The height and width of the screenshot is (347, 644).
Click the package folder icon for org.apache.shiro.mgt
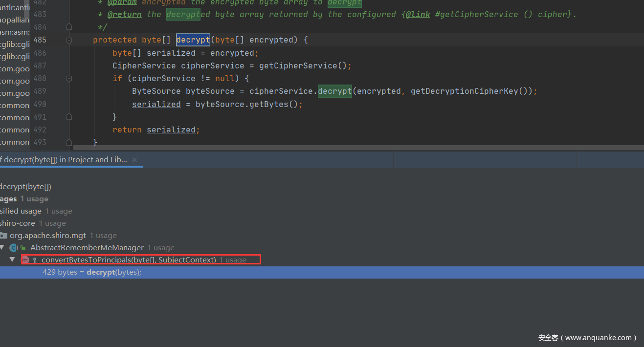(x=3, y=236)
